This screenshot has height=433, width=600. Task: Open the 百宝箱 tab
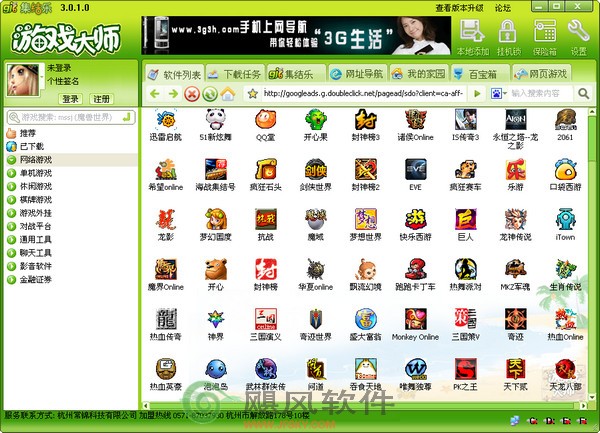(x=481, y=74)
